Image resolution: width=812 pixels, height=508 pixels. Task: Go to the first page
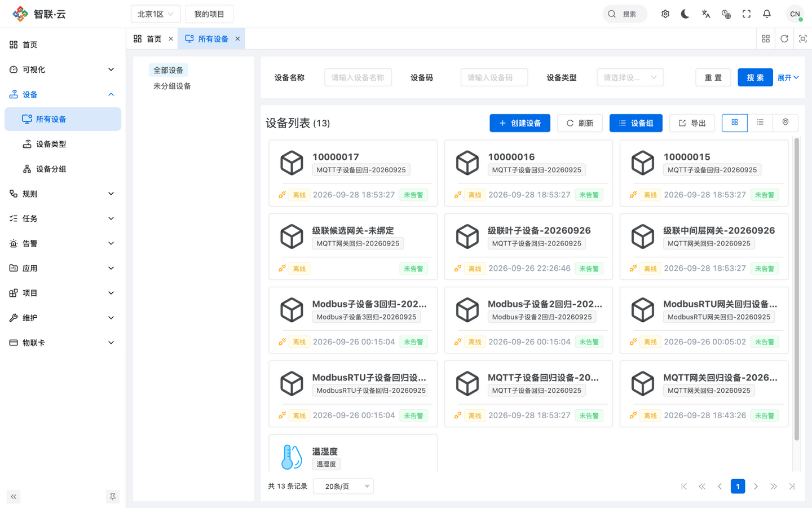pos(684,487)
